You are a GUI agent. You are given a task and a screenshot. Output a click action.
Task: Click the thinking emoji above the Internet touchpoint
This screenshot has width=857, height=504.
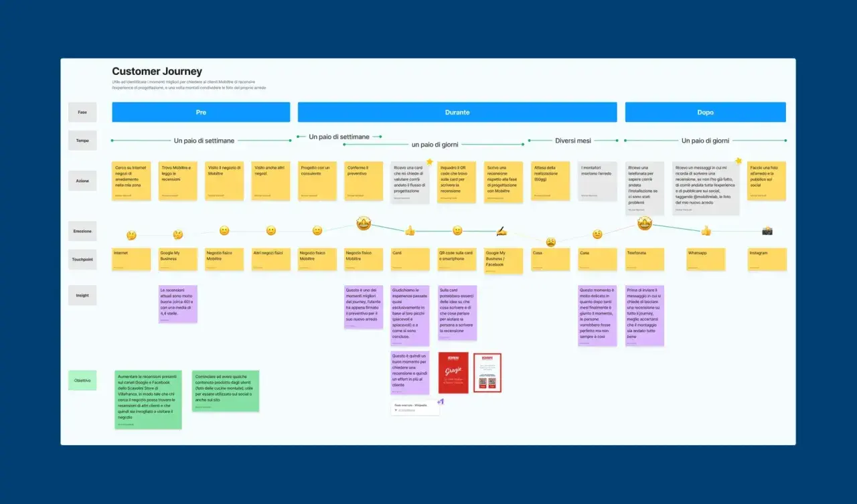[131, 236]
